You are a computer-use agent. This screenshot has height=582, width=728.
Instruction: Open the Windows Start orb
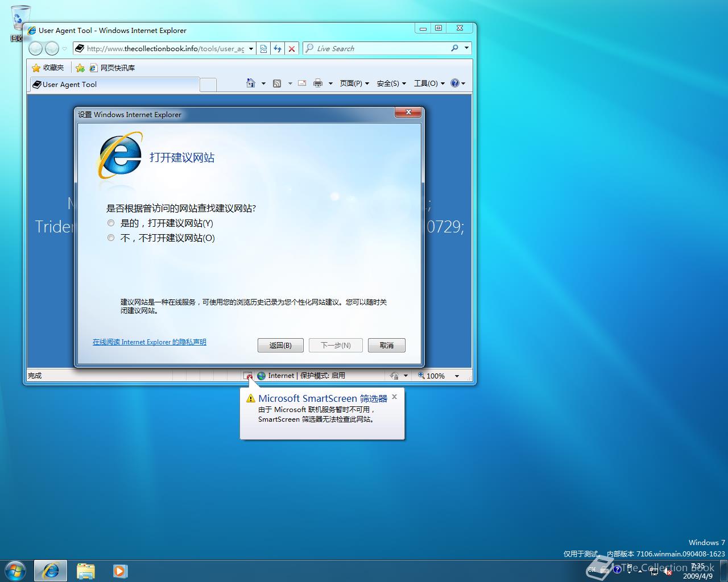15,570
